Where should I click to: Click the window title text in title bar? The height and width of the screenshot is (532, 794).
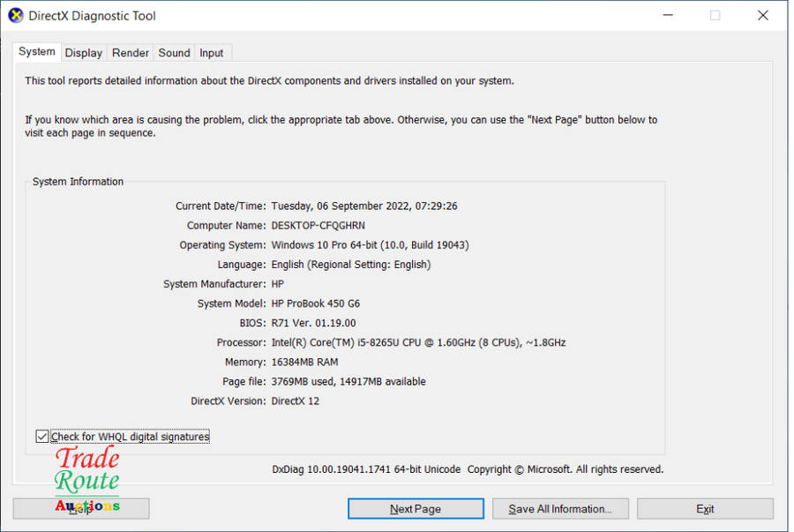coord(92,16)
